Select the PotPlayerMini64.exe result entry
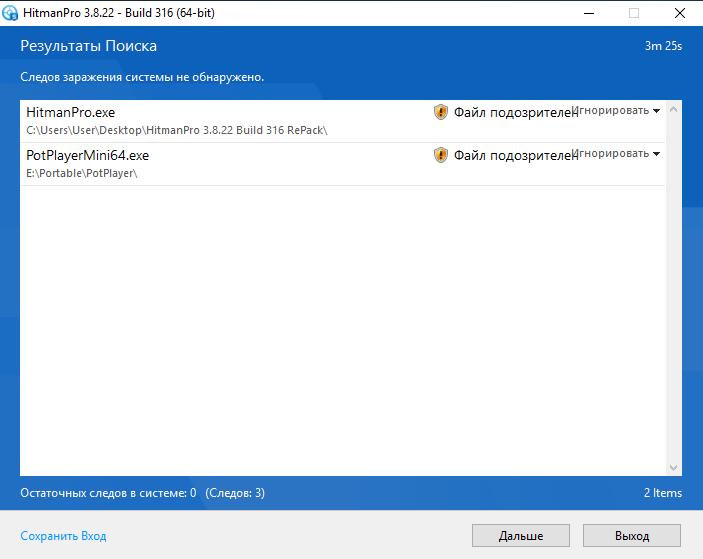This screenshot has width=703, height=559. (x=342, y=164)
